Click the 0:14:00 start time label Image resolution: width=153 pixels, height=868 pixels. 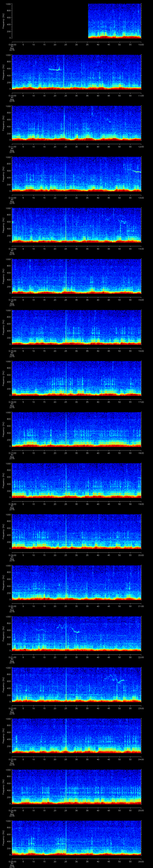[12, 300]
